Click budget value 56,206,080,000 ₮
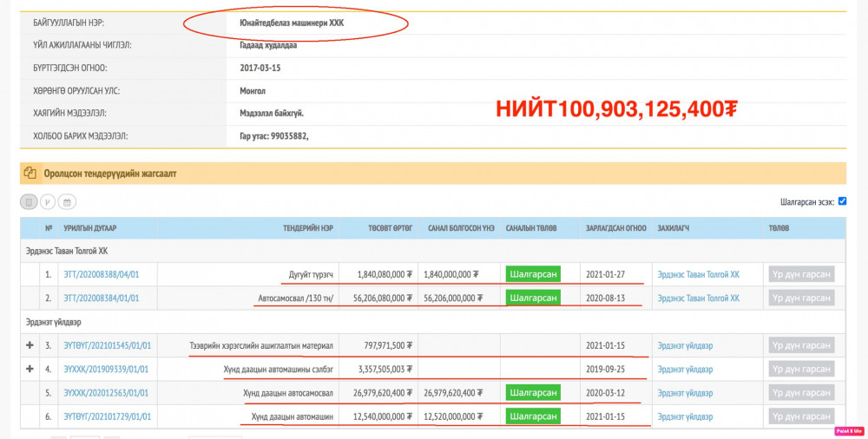 (383, 298)
